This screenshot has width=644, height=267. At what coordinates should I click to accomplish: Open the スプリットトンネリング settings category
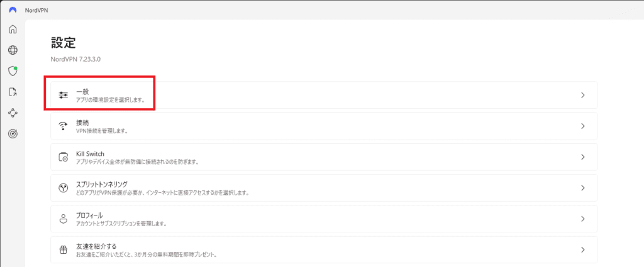click(324, 188)
